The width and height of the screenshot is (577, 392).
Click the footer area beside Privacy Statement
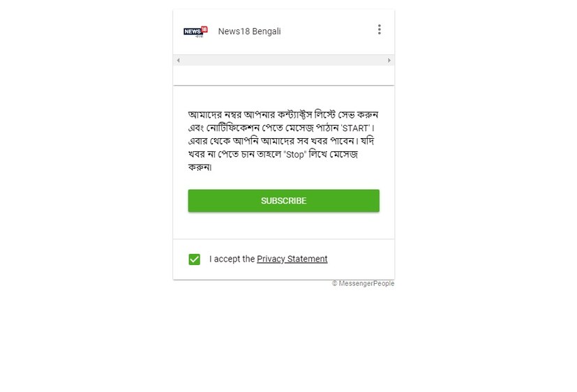click(359, 259)
